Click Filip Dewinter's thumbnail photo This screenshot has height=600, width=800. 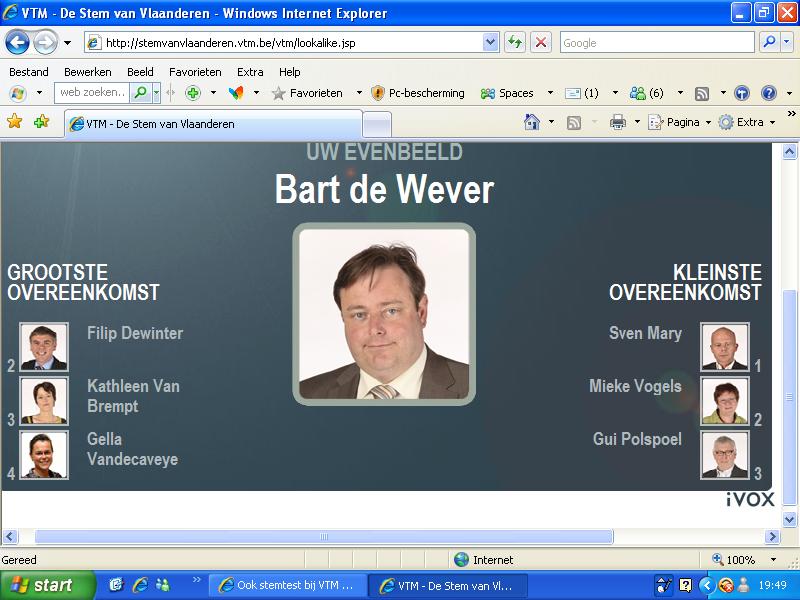click(44, 346)
